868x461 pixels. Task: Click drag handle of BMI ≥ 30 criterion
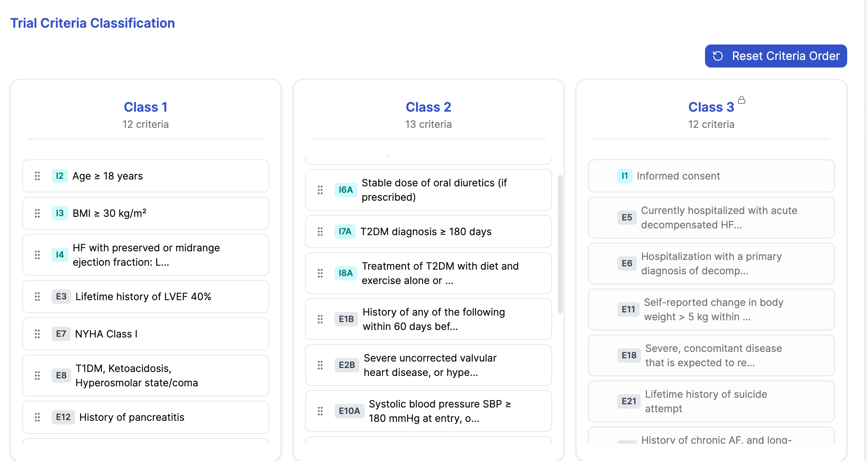[37, 213]
